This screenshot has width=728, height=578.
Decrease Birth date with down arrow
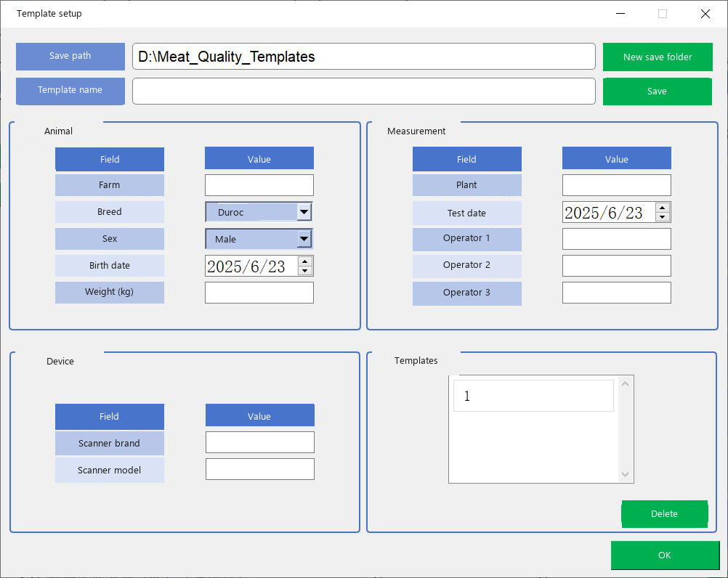(x=305, y=271)
